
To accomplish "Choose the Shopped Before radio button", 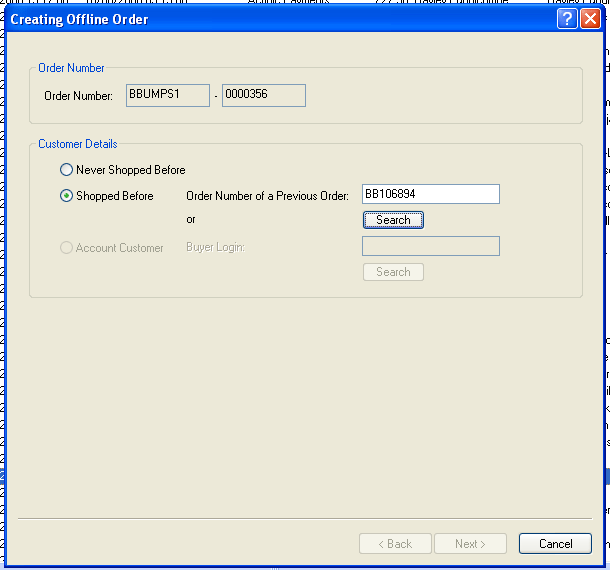I will tap(67, 196).
